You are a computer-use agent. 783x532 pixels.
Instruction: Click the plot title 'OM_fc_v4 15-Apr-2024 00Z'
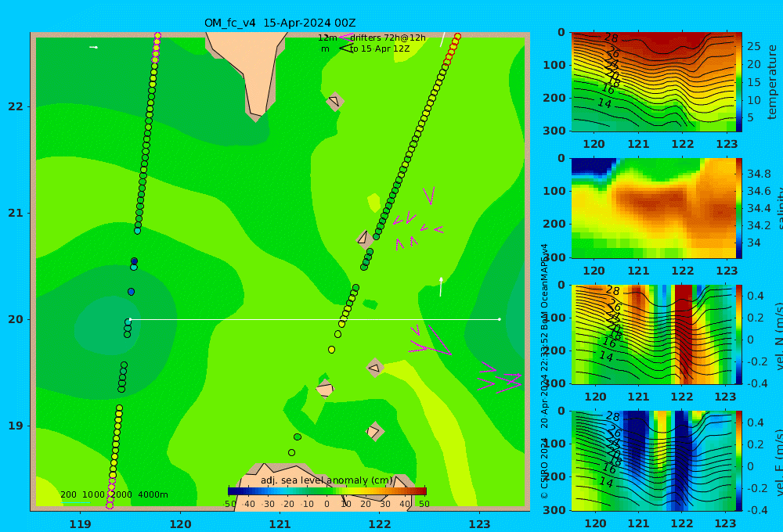[280, 23]
